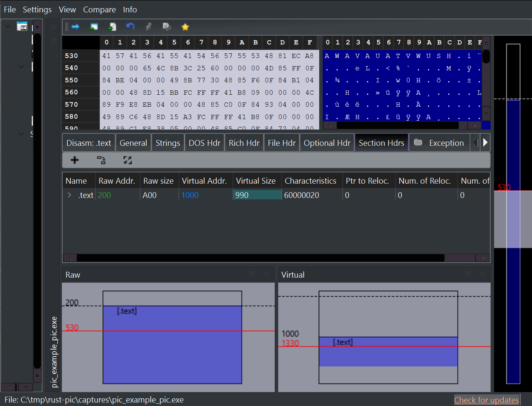The image size is (532, 406).
Task: Click the Virtual Size column header
Action: [x=256, y=181]
